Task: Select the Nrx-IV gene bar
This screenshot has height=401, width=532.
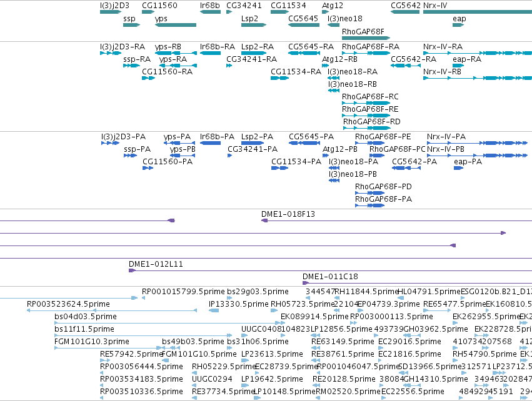Action: [478, 12]
